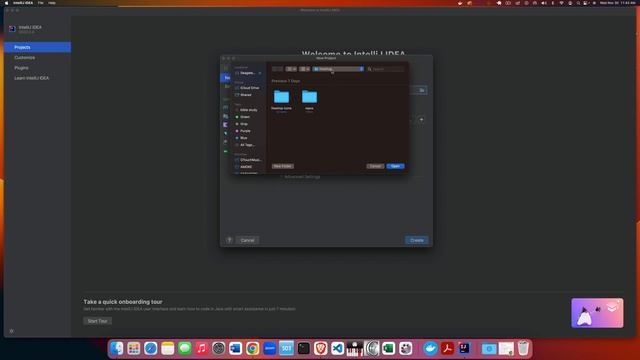
Task: Click New Folder in the file chooser
Action: tap(282, 166)
